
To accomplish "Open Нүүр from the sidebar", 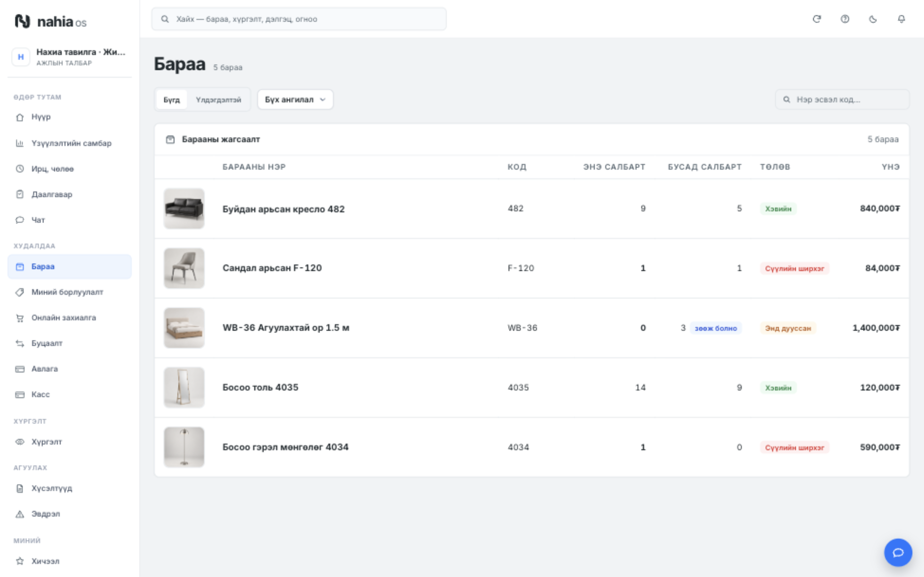I will pos(70,117).
